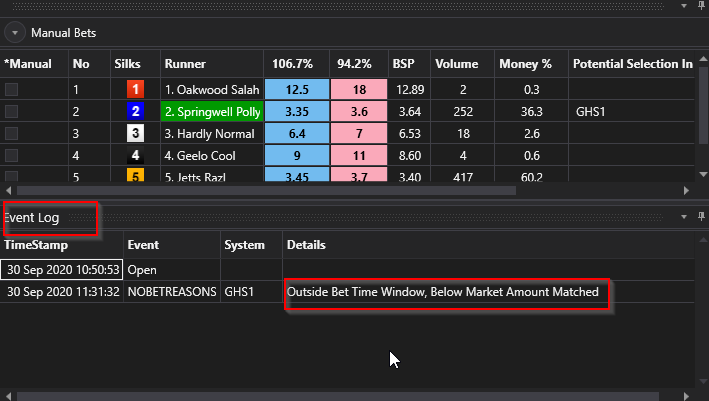Screen dimensions: 709x401
Task: Select the Oakwood Salah runner name
Action: (x=212, y=90)
